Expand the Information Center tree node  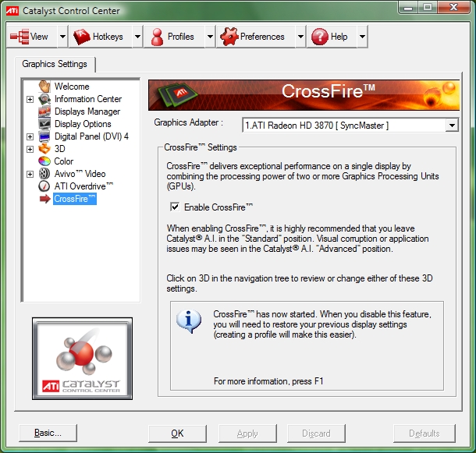pos(30,99)
